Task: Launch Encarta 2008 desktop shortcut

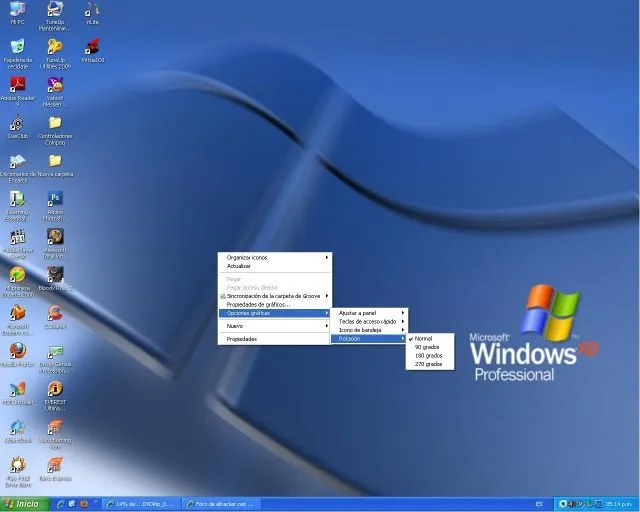Action: (18, 282)
